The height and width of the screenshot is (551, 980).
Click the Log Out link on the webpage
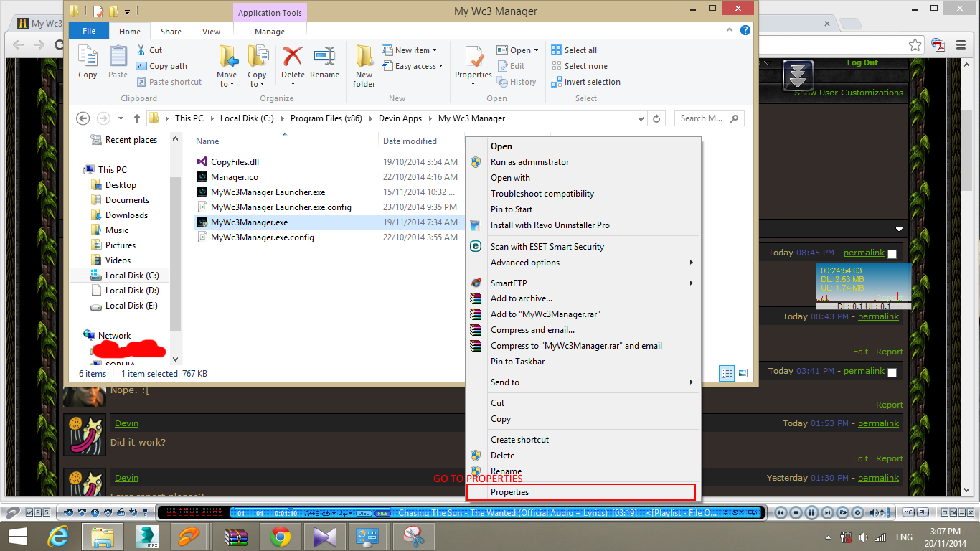tap(862, 62)
